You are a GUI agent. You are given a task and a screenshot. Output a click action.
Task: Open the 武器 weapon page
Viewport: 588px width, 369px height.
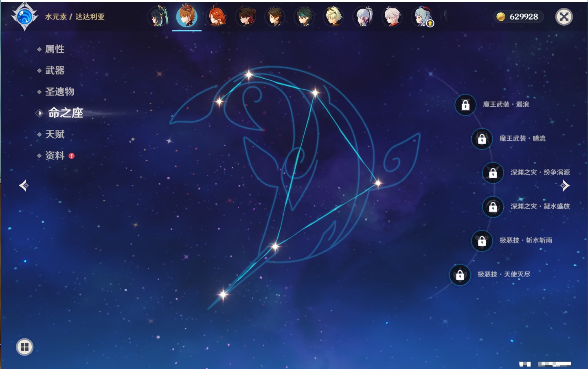55,71
